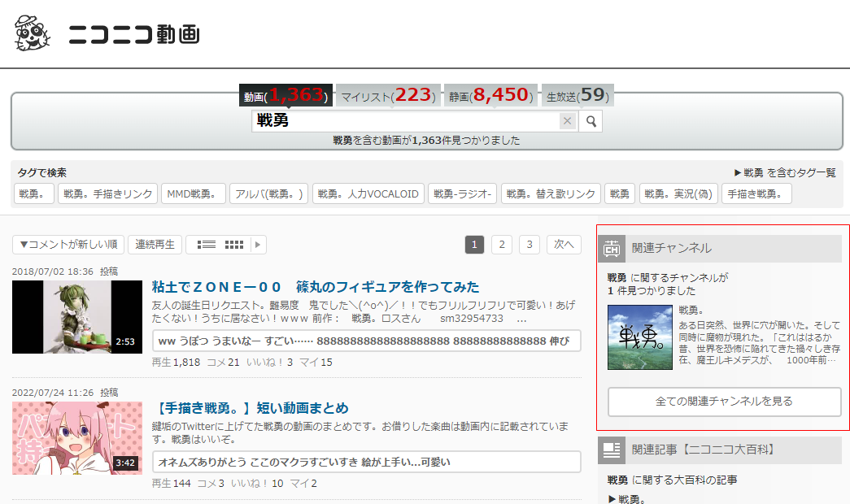This screenshot has height=504, width=850.
Task: Select the 戦勇。替え歌リンク tag
Action: coord(551,193)
